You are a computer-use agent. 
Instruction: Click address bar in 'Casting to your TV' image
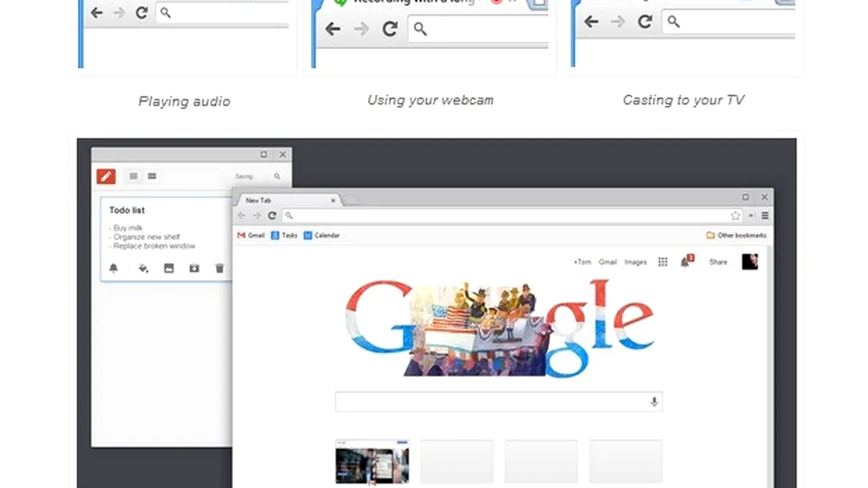click(x=728, y=22)
